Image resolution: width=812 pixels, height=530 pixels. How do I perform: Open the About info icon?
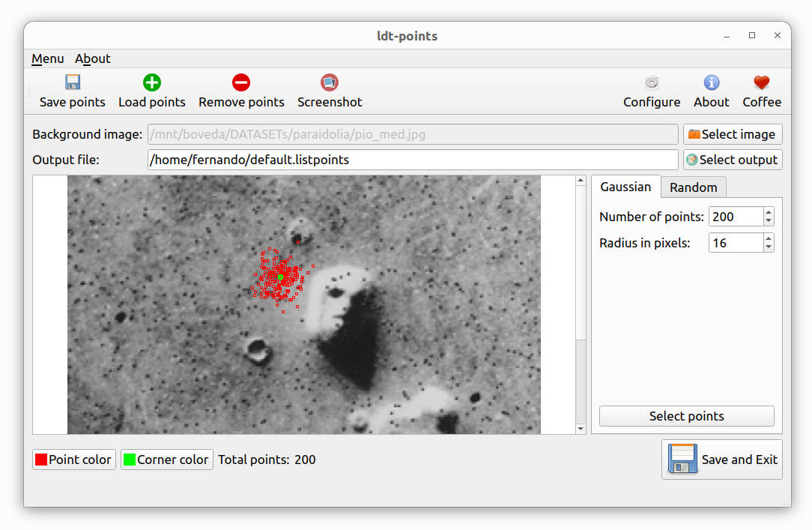711,82
